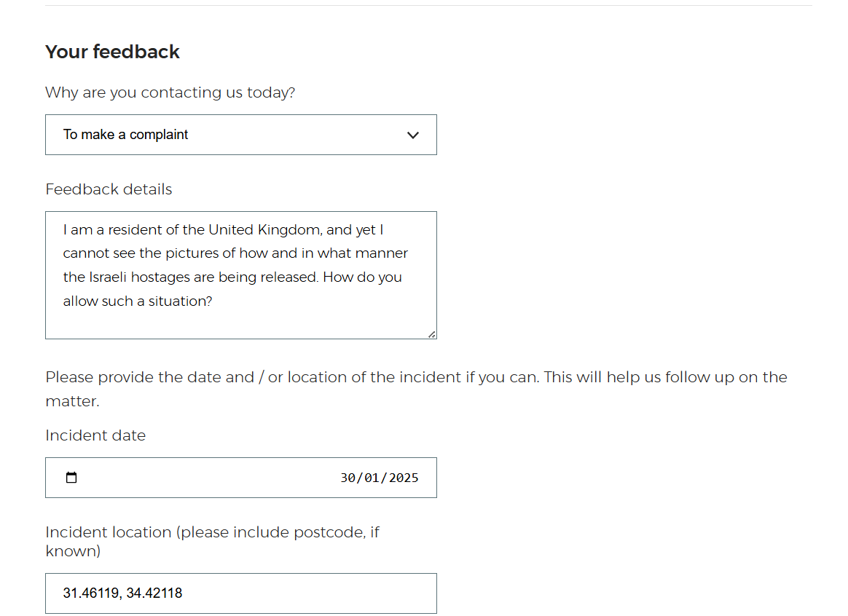Click the coordinates "31.46119, 34.42118" text
The width and height of the screenshot is (848, 616).
click(x=122, y=593)
